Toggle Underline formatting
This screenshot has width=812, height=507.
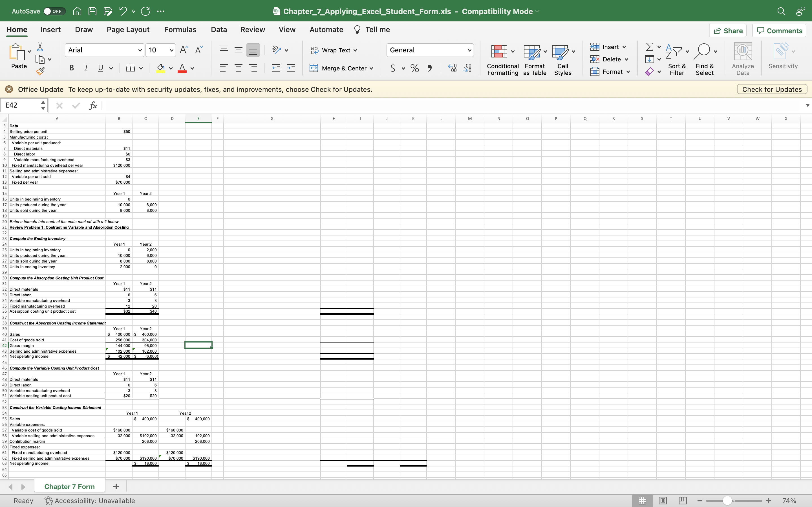(x=100, y=68)
